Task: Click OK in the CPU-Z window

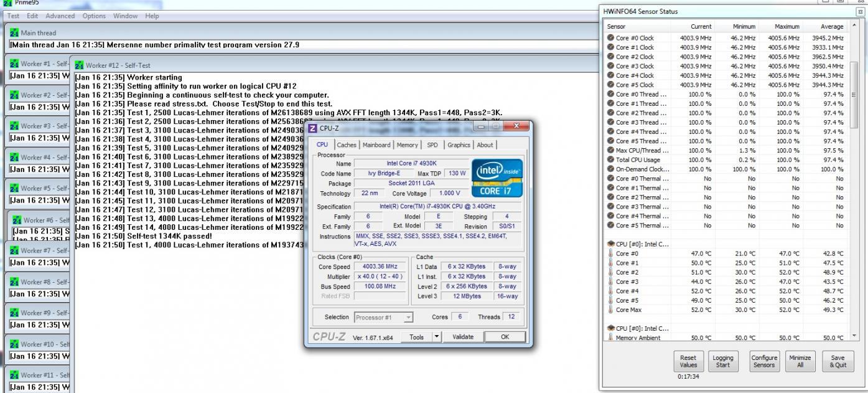Action: 505,336
